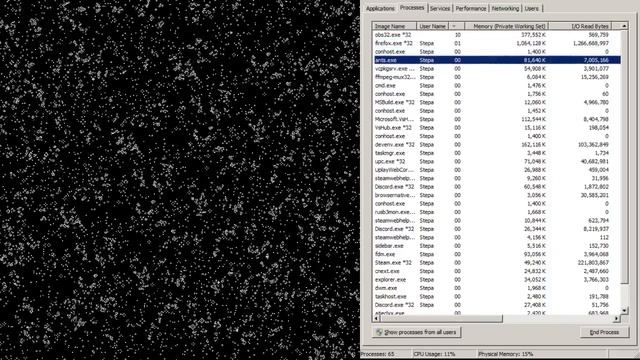Switch to the Performance tab
Viewport: 640px width, 360px height.
pyautogui.click(x=471, y=9)
